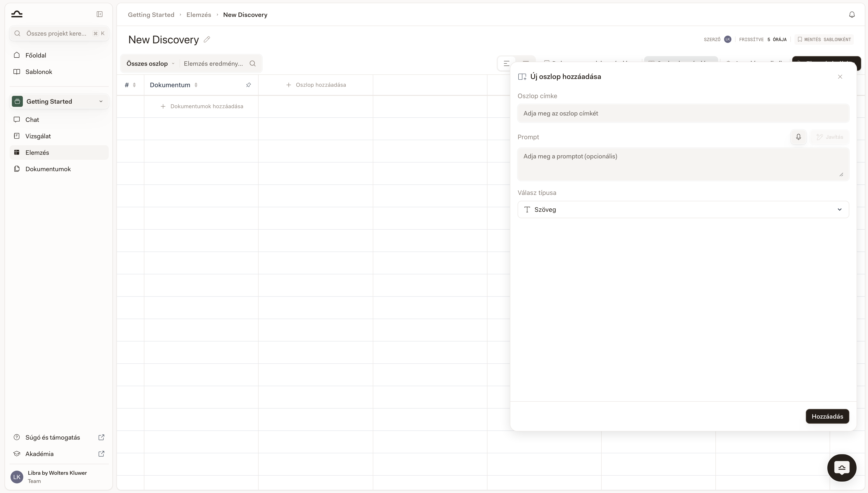Click the LK user avatar in sidebar
The height and width of the screenshot is (493, 868).
pos(17,477)
